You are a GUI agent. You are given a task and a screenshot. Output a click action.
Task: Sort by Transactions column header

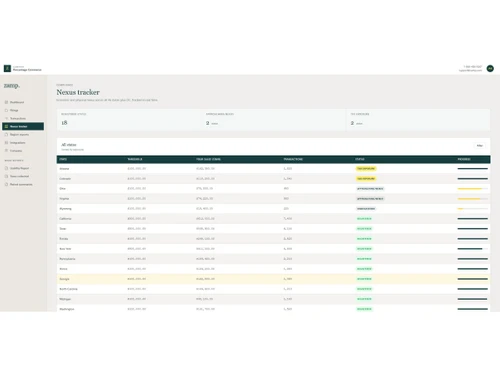click(x=293, y=159)
